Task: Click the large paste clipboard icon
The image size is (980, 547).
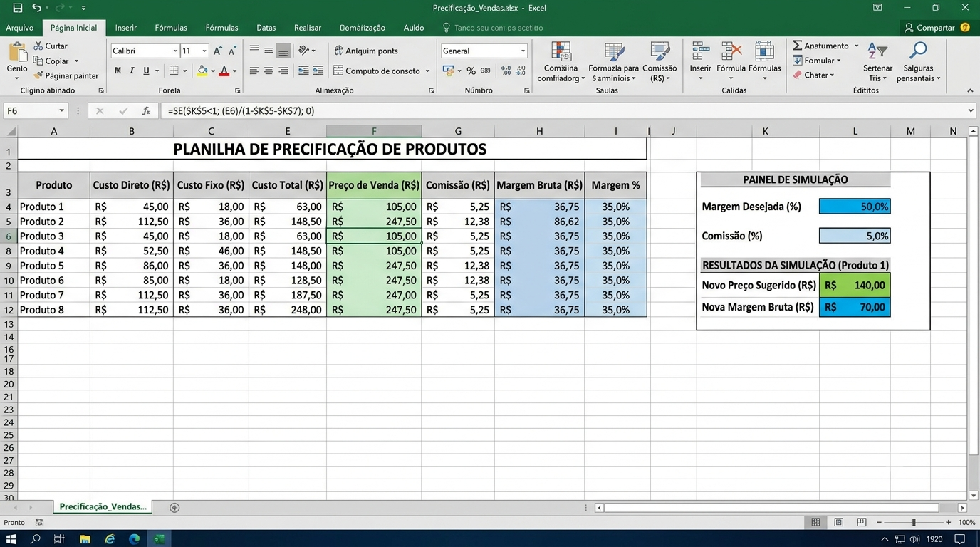Action: pos(17,52)
